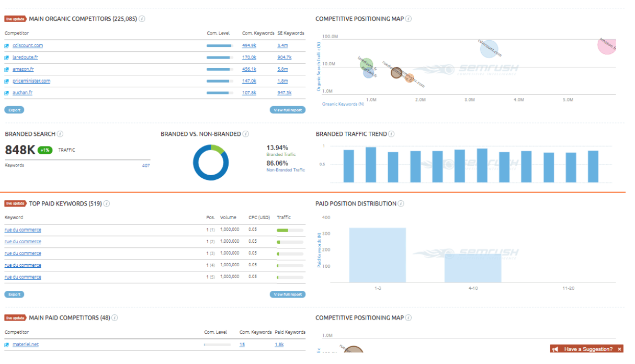
Task: Open rue du commerce keyword at position 1 (5)
Action: coord(23,277)
